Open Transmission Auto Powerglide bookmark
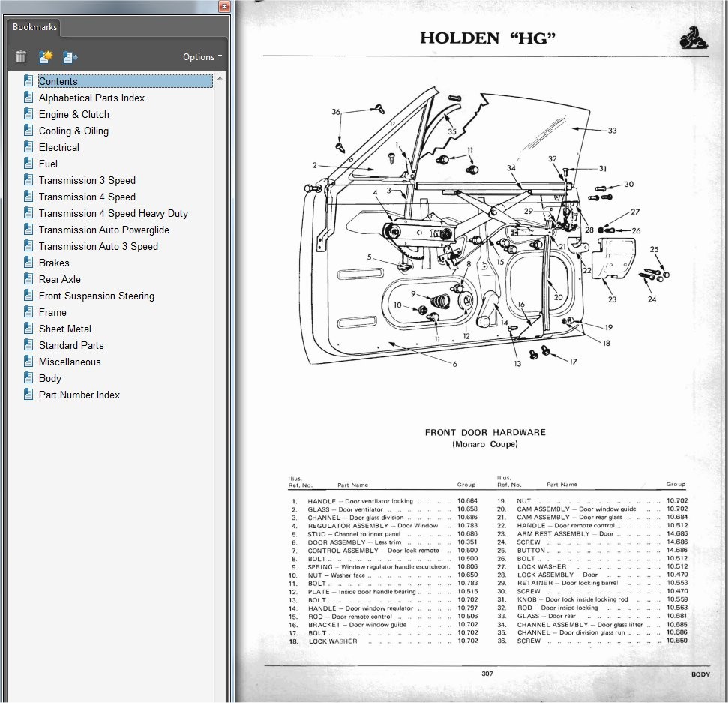The width and height of the screenshot is (728, 703). [x=103, y=230]
